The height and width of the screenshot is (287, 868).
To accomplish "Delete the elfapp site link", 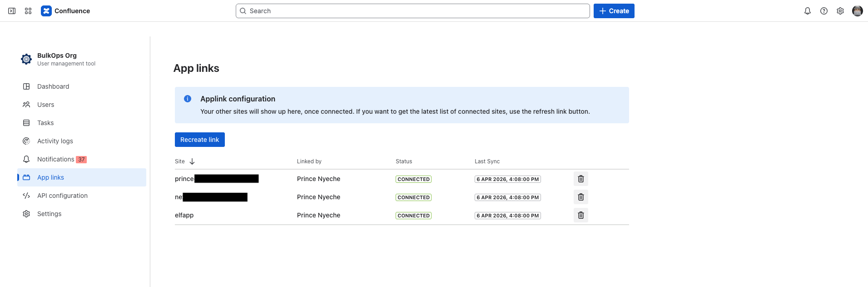I will (581, 215).
